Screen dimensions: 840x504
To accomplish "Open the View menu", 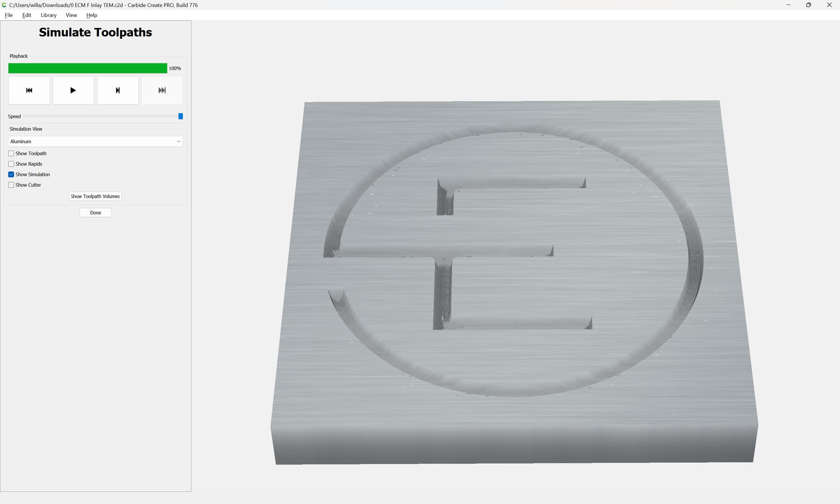I will tap(71, 15).
